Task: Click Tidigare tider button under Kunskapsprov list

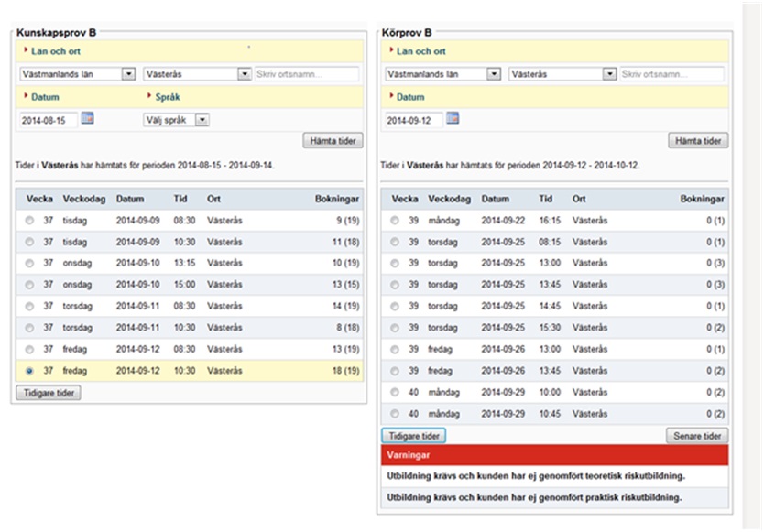Action: click(x=49, y=393)
